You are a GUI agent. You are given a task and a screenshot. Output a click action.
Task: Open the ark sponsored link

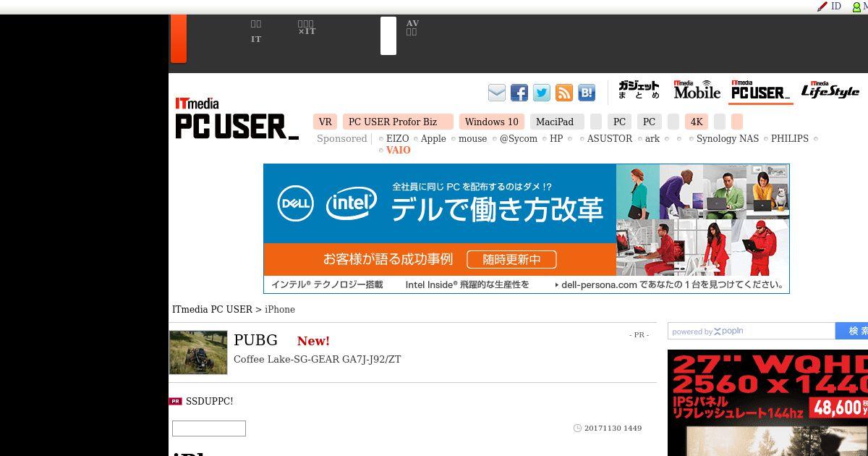652,138
